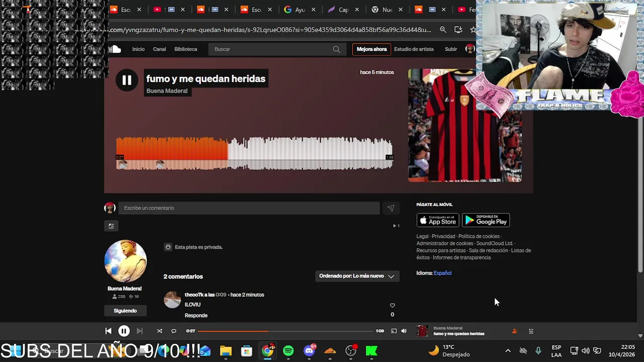644x362 pixels.
Task: Skip to next track in the bottom player
Action: [x=139, y=331]
